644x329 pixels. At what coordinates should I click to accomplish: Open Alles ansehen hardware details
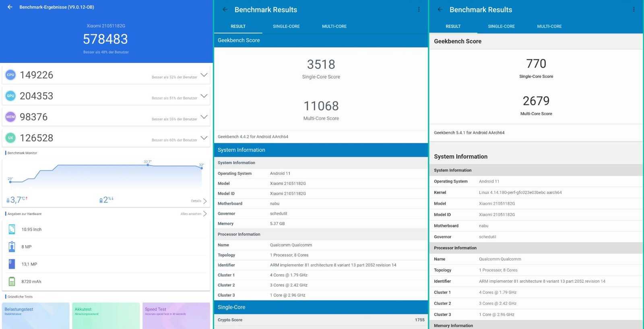pyautogui.click(x=194, y=214)
